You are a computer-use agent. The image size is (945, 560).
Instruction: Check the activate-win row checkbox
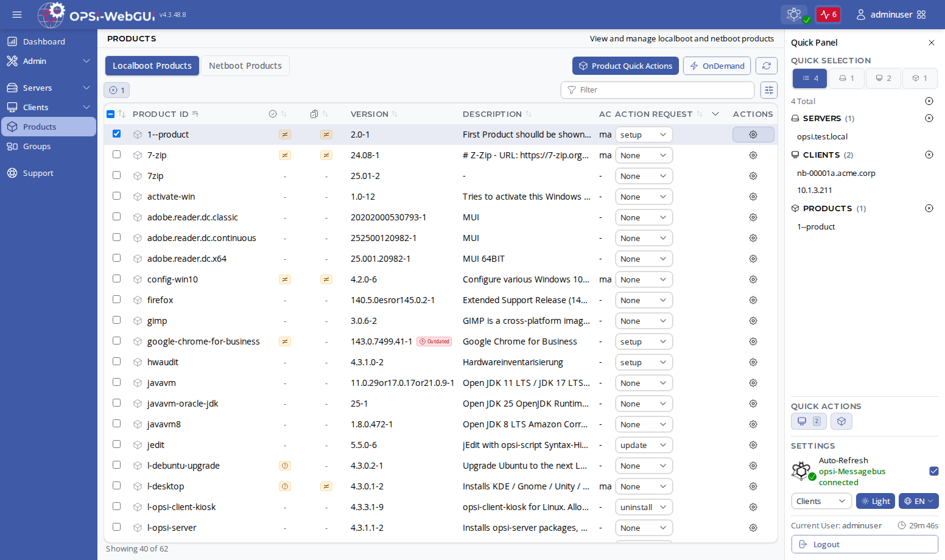pyautogui.click(x=117, y=196)
